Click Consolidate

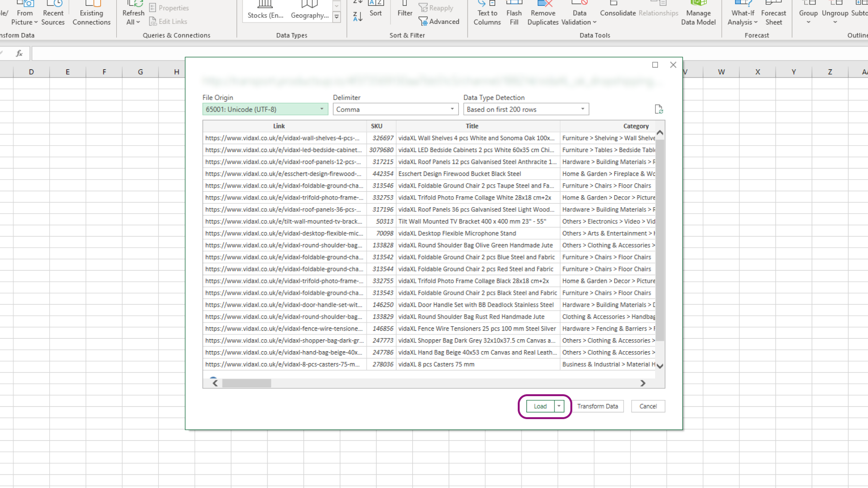tap(618, 10)
